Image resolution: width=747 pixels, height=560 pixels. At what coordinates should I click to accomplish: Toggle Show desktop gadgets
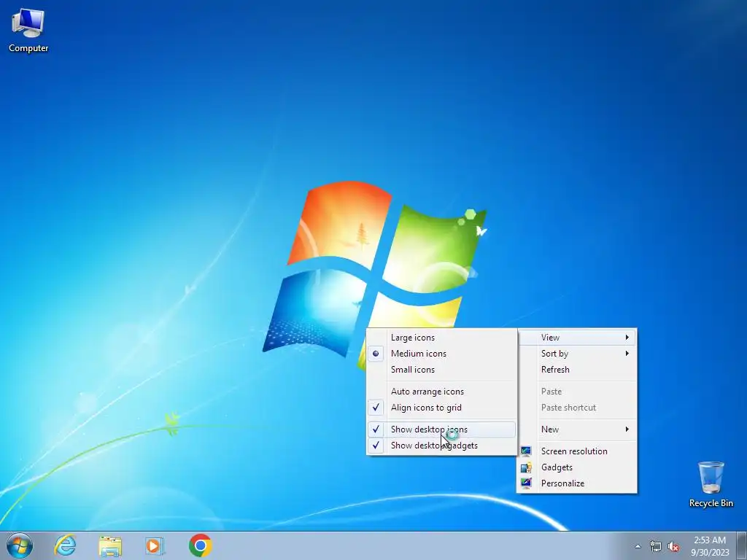point(441,446)
